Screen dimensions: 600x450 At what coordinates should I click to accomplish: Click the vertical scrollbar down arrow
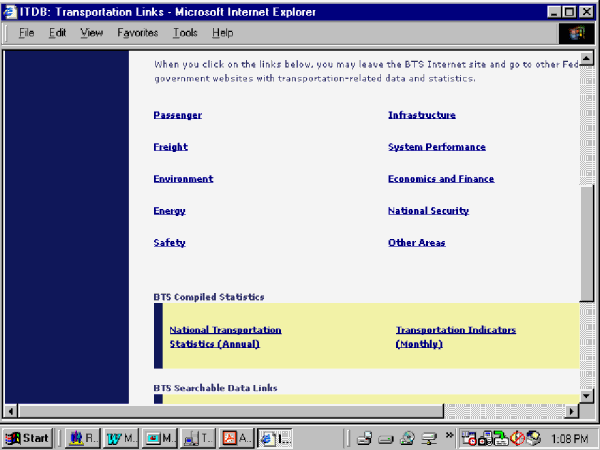586,396
